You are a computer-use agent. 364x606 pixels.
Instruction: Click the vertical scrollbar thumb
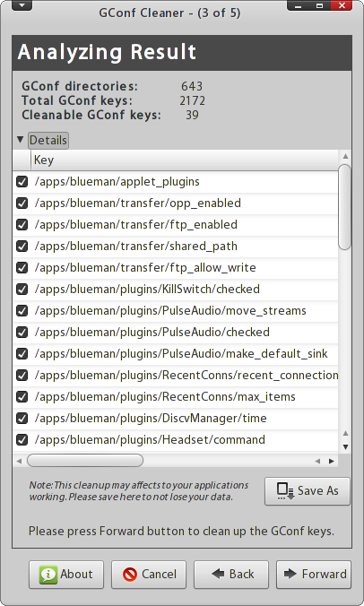click(x=344, y=207)
